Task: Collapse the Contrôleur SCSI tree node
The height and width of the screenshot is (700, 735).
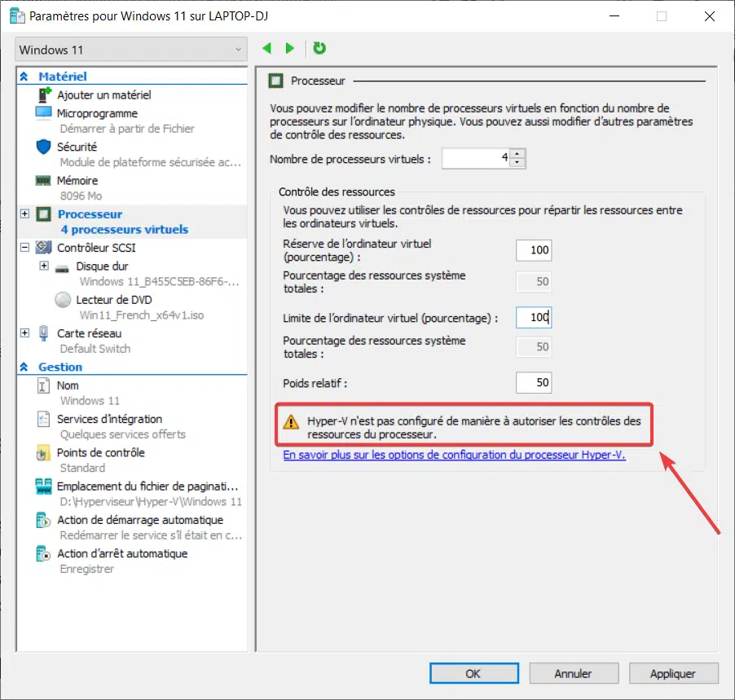Action: [24, 247]
